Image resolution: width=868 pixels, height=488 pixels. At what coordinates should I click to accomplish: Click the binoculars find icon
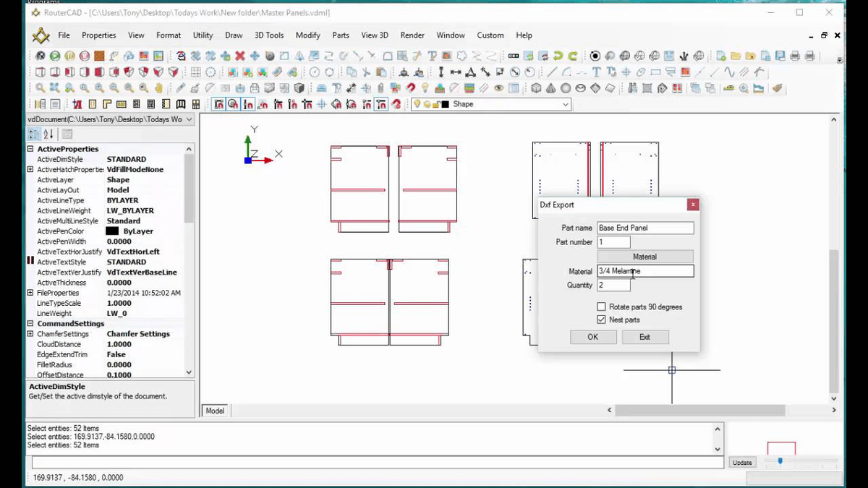pos(632,88)
